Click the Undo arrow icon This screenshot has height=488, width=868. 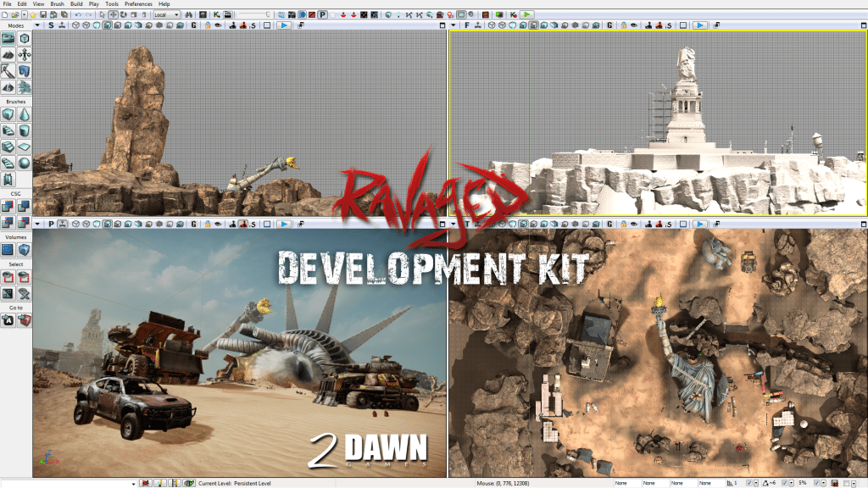click(x=78, y=14)
